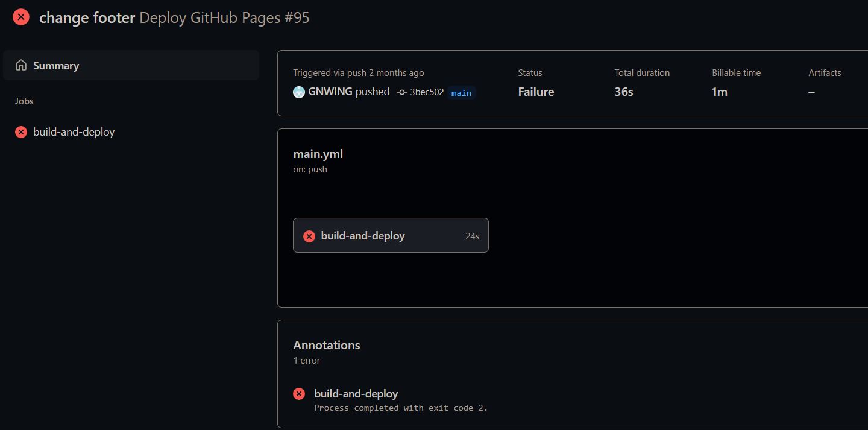Click the red X in the build-and-deploy graph card
Image resolution: width=868 pixels, height=430 pixels.
tap(309, 236)
